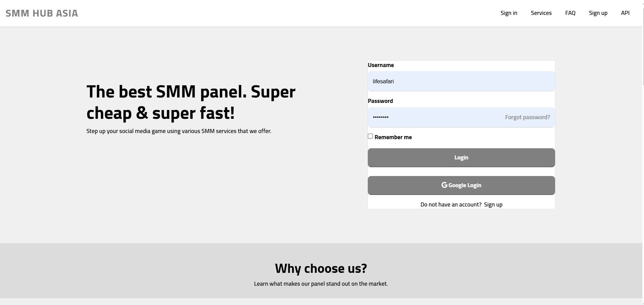Click the Password field label
This screenshot has width=644, height=305.
380,101
